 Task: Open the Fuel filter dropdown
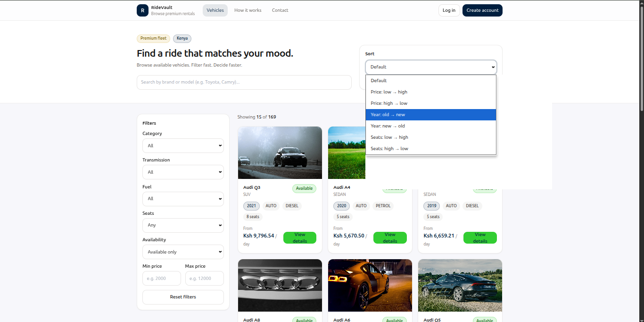pos(183,198)
